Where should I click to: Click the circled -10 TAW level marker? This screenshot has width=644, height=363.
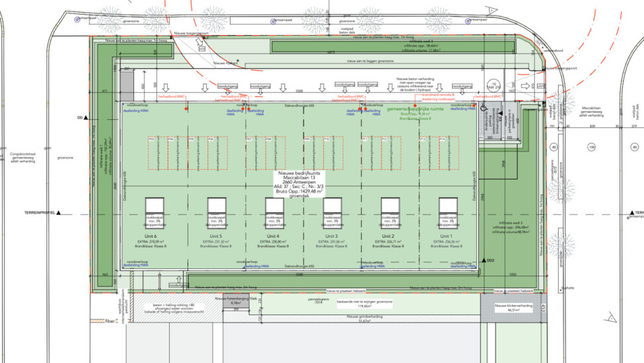pyautogui.click(x=493, y=85)
